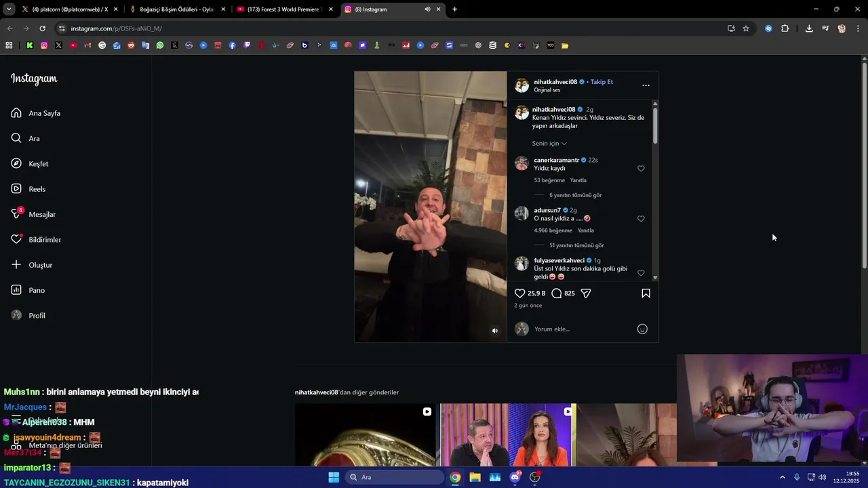Like fulyaseverkahveci's comment
Image resolution: width=868 pixels, height=488 pixels.
point(641,273)
